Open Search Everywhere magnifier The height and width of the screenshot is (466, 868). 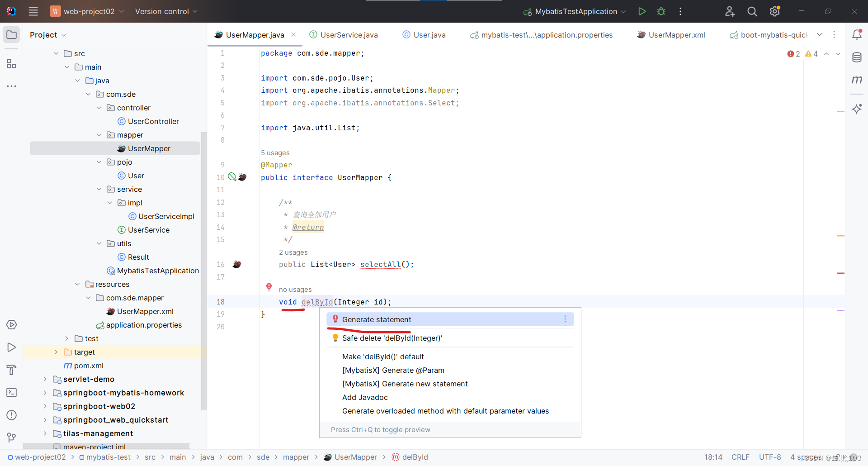tap(752, 11)
